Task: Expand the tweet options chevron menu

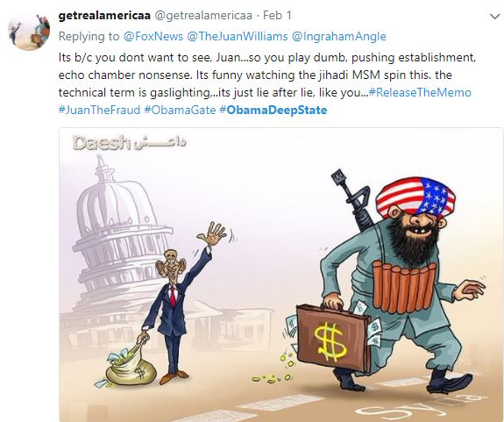Action: tap(494, 16)
